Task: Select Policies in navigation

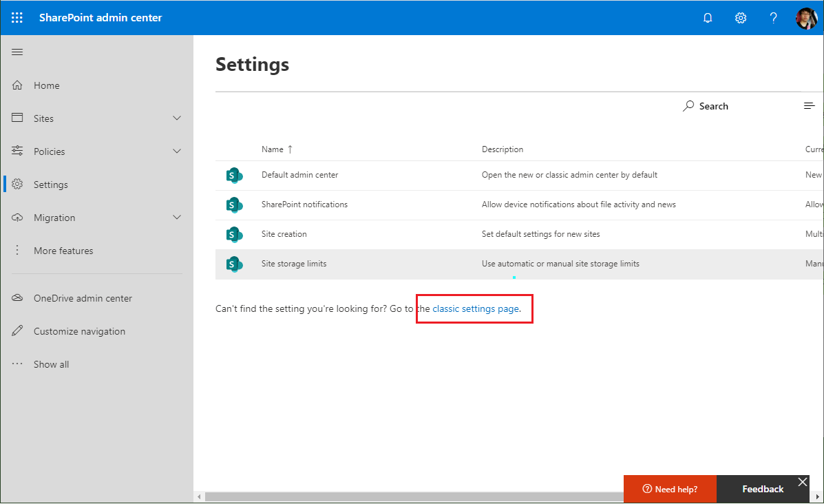Action: [50, 151]
